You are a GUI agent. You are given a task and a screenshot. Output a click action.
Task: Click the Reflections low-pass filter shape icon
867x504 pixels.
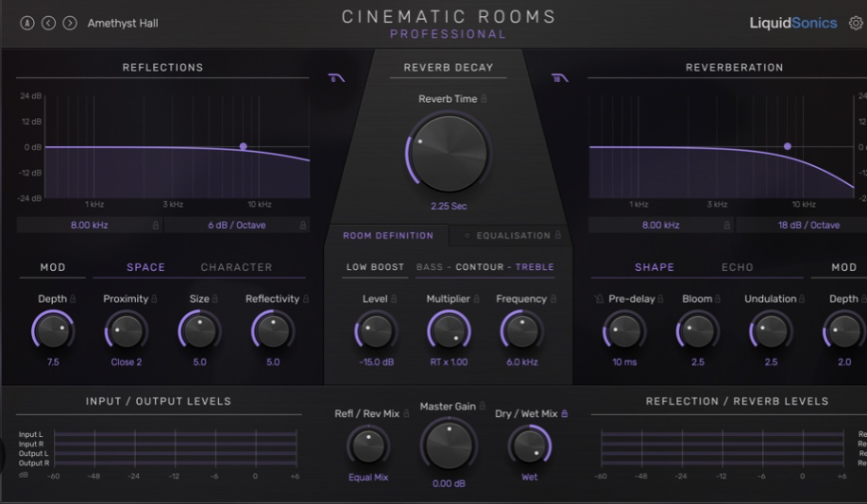(336, 78)
